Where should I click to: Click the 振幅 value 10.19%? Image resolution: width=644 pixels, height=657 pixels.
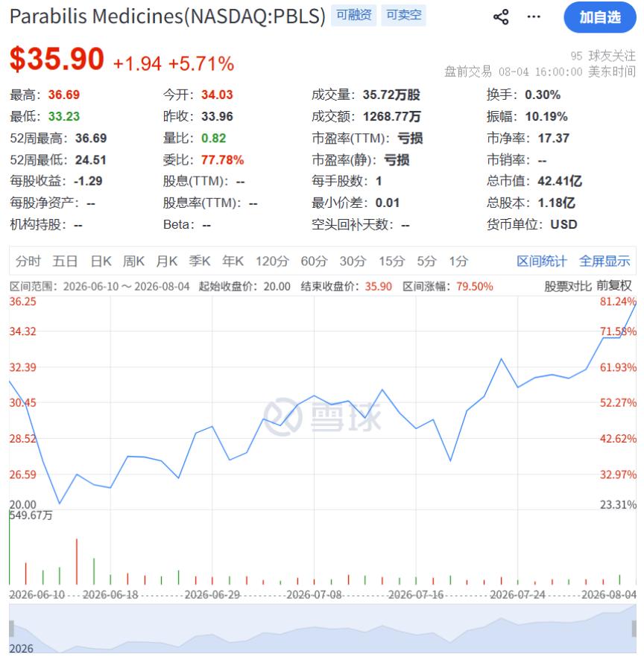[x=546, y=116]
